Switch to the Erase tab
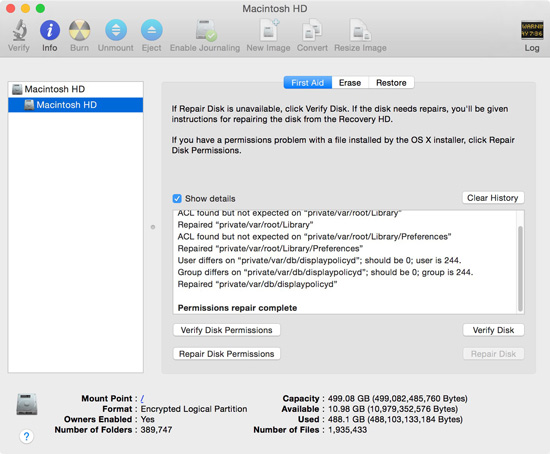 [x=350, y=83]
